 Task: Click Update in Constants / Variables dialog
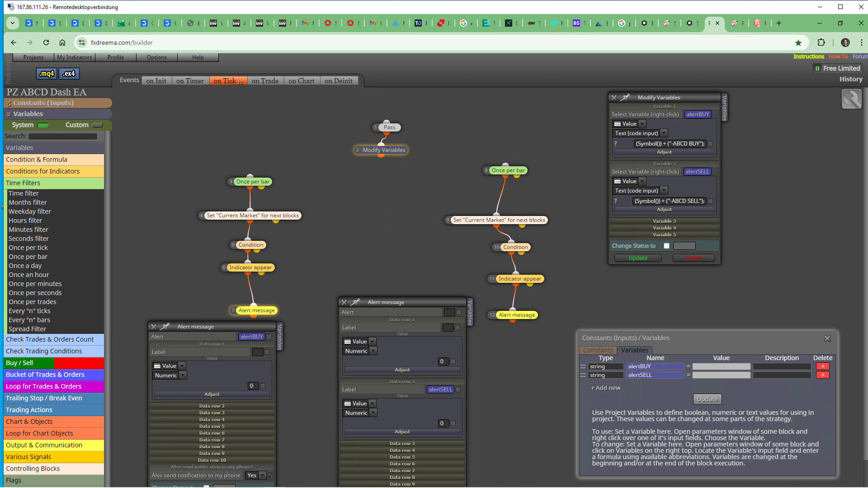pyautogui.click(x=707, y=399)
